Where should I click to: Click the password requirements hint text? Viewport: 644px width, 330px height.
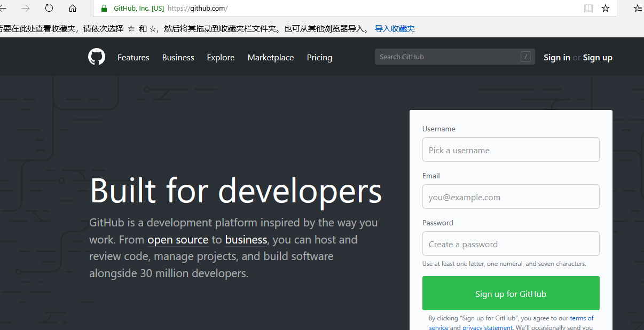click(x=504, y=264)
